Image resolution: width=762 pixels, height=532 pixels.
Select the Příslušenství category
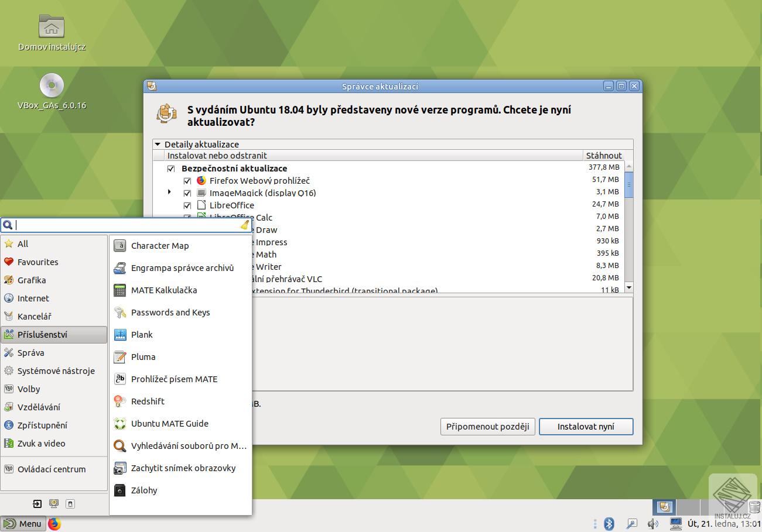(x=54, y=335)
